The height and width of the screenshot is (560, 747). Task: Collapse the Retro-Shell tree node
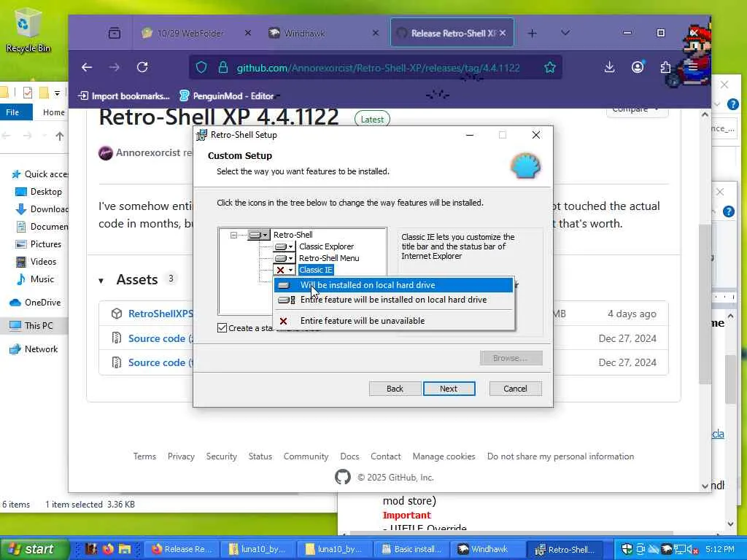click(x=233, y=235)
